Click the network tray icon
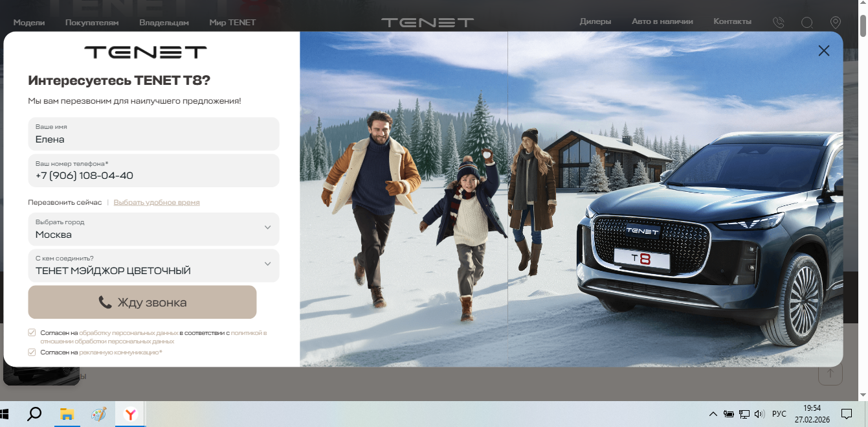The image size is (868, 427). coord(744,414)
